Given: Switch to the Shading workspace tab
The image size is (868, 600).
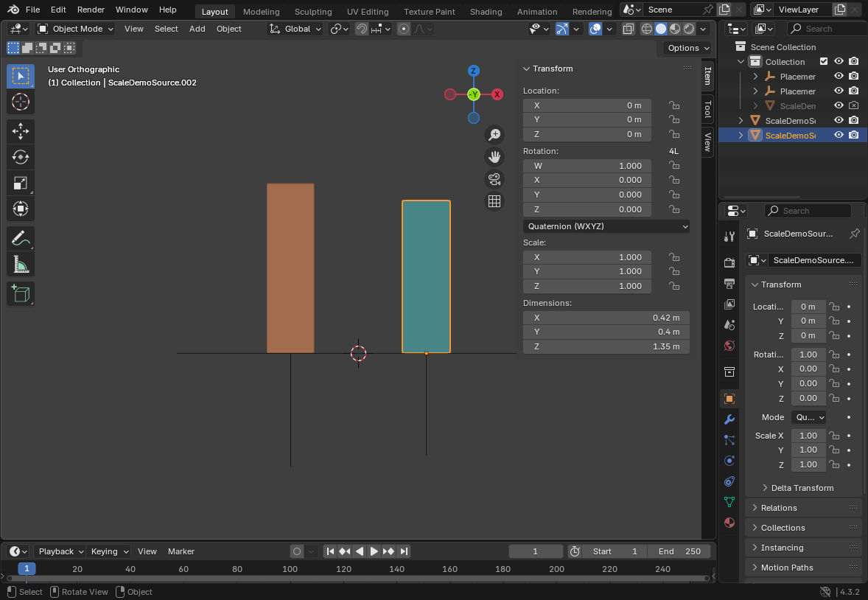Looking at the screenshot, I should click(x=486, y=11).
